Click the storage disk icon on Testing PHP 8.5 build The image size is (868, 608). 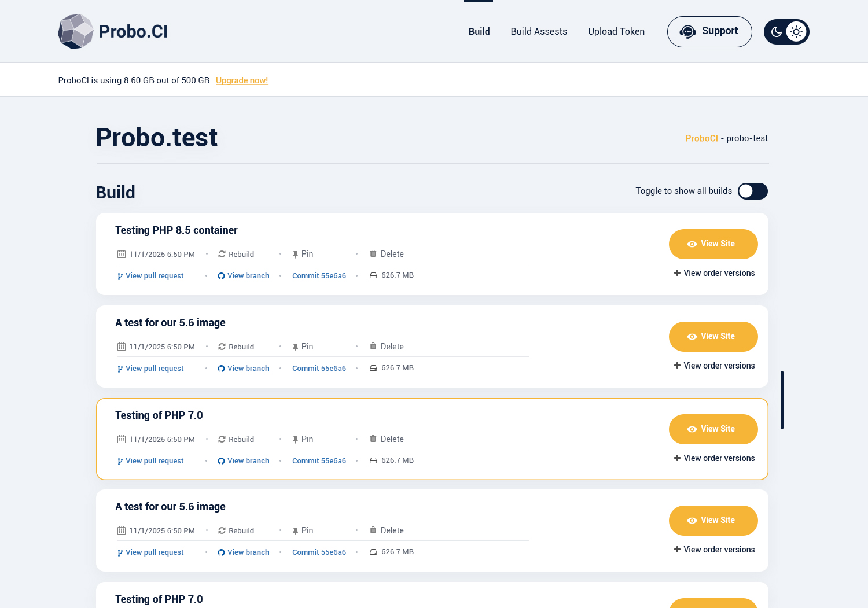[373, 276]
